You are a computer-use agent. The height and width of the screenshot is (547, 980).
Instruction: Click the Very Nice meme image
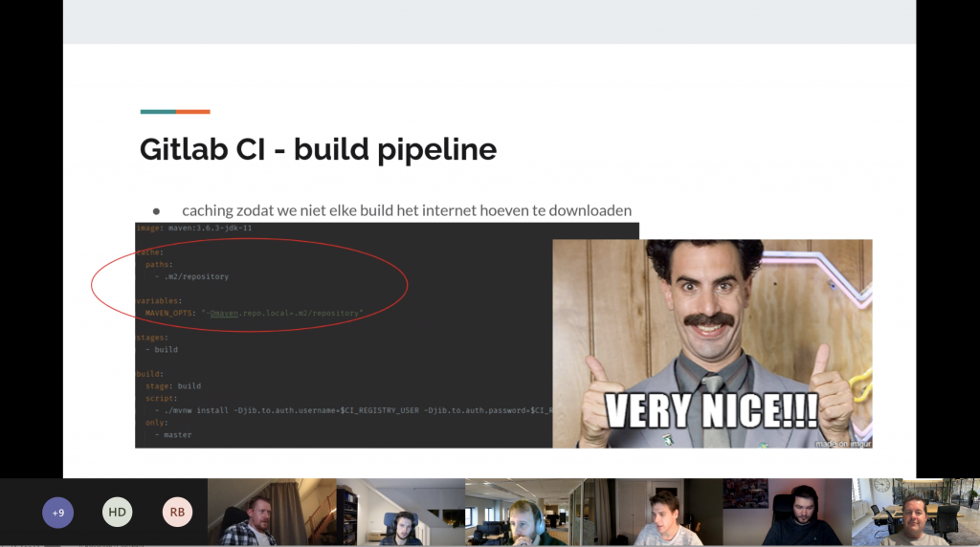point(712,343)
